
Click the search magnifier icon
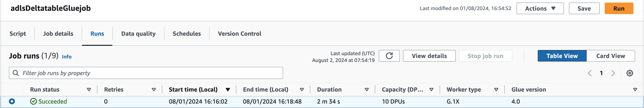point(16,73)
